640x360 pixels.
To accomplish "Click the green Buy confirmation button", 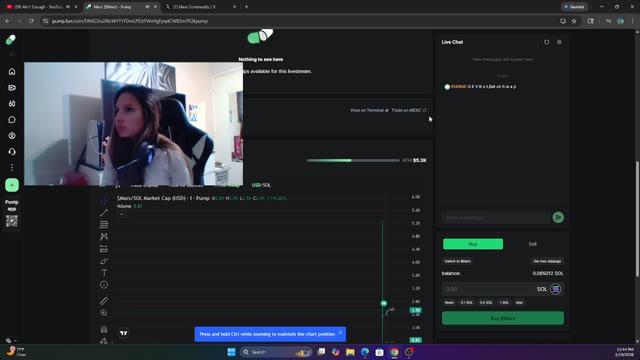I will 503,318.
